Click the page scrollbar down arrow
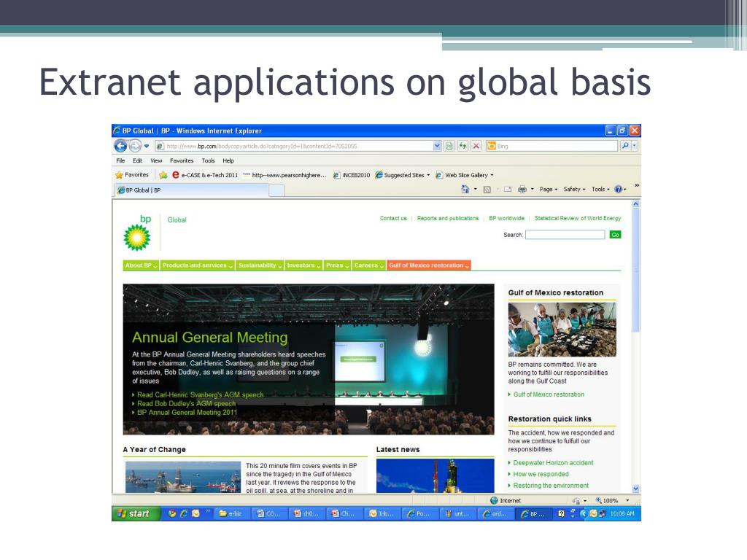Screen dimensions: 747x560 [635, 489]
